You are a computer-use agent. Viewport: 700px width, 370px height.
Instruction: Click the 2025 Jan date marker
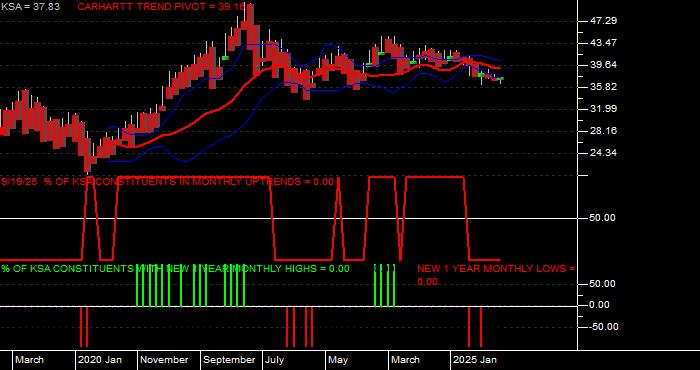click(x=475, y=360)
